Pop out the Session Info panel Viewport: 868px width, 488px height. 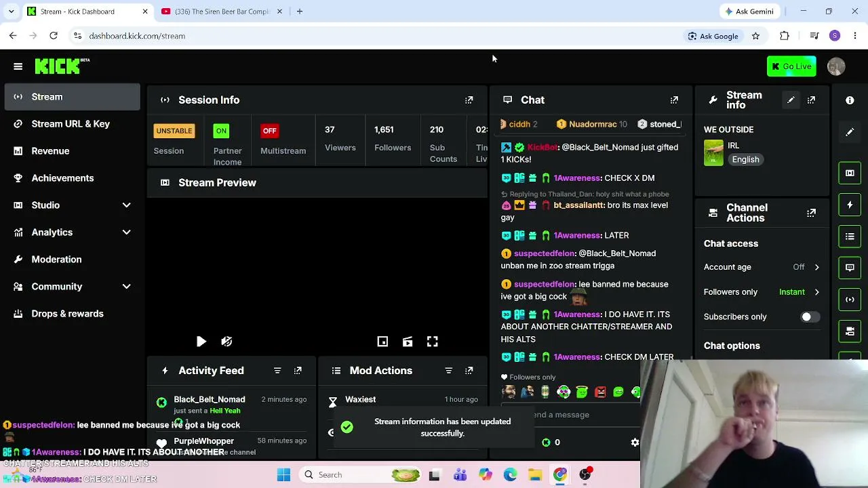469,100
